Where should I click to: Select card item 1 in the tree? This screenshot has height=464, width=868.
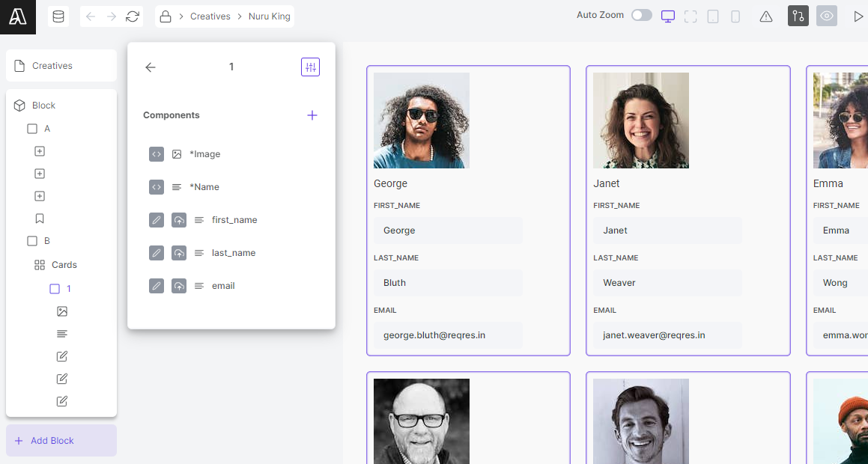[61, 289]
